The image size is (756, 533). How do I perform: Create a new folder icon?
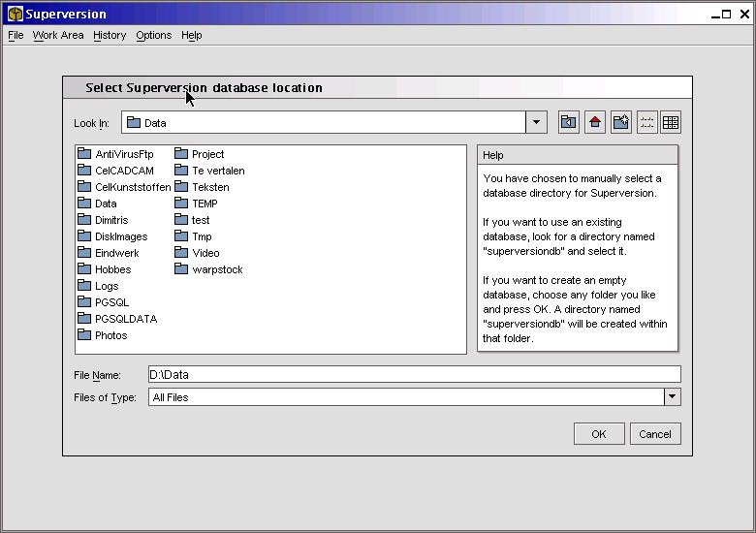point(621,122)
